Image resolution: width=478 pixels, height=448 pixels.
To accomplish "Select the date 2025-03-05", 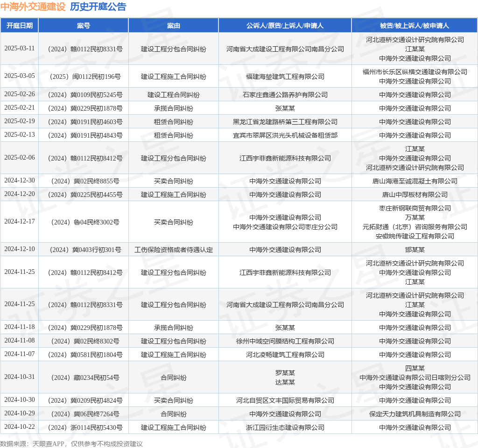I will click(x=20, y=76).
